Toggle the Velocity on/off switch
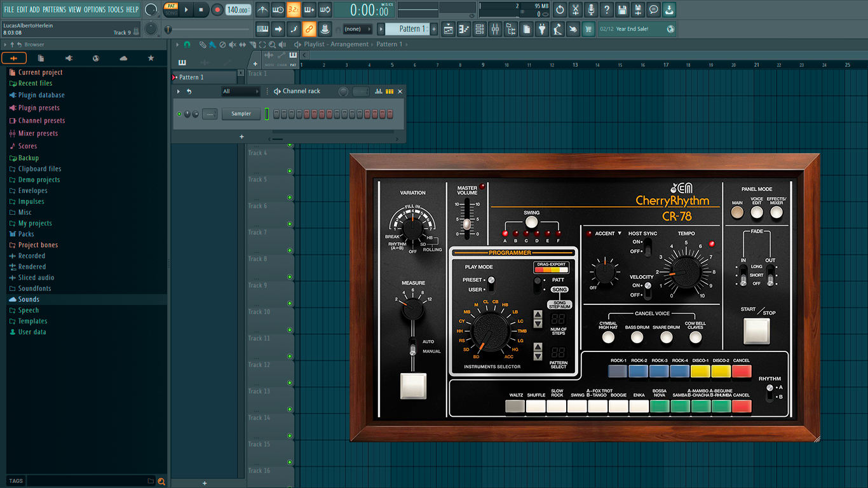This screenshot has width=868, height=488. [x=648, y=290]
